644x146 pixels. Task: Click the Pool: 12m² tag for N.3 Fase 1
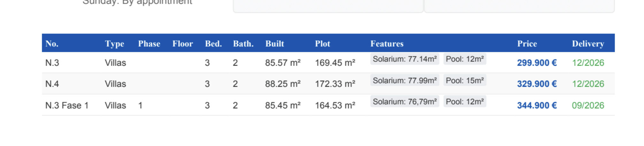coord(464,102)
